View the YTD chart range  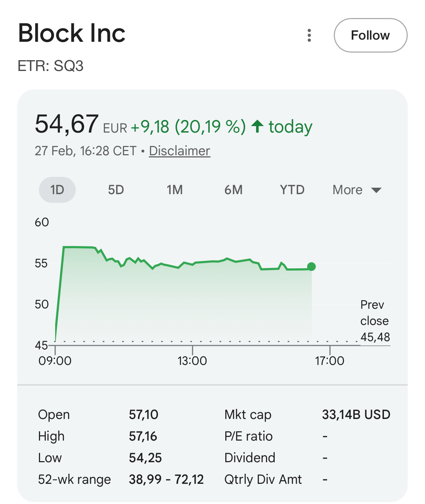[x=292, y=189]
